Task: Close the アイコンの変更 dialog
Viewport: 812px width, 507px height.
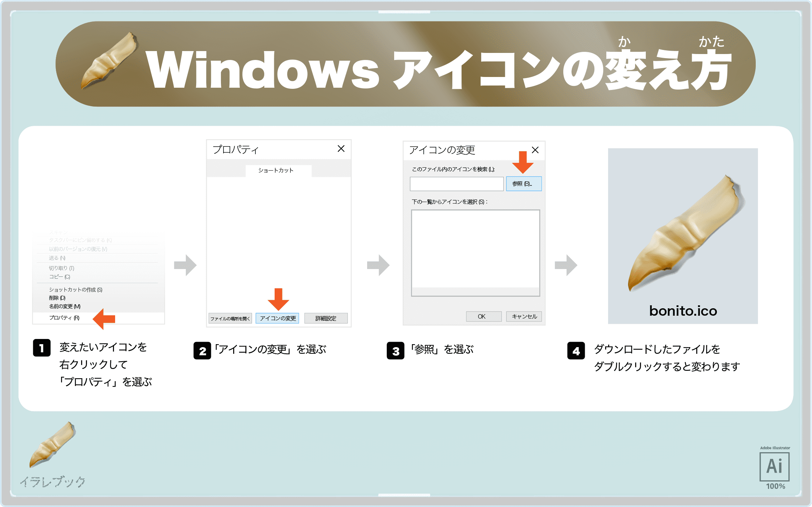Action: pyautogui.click(x=535, y=151)
